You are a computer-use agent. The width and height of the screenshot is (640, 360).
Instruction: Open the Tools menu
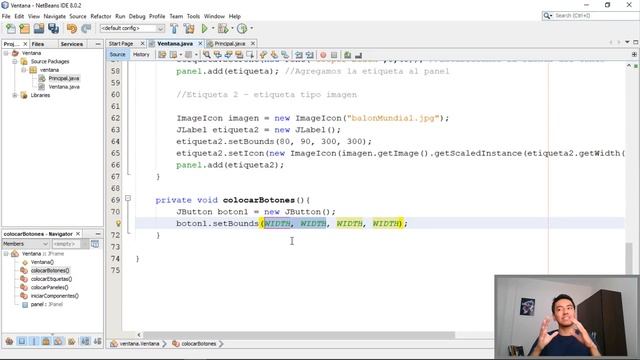point(193,16)
